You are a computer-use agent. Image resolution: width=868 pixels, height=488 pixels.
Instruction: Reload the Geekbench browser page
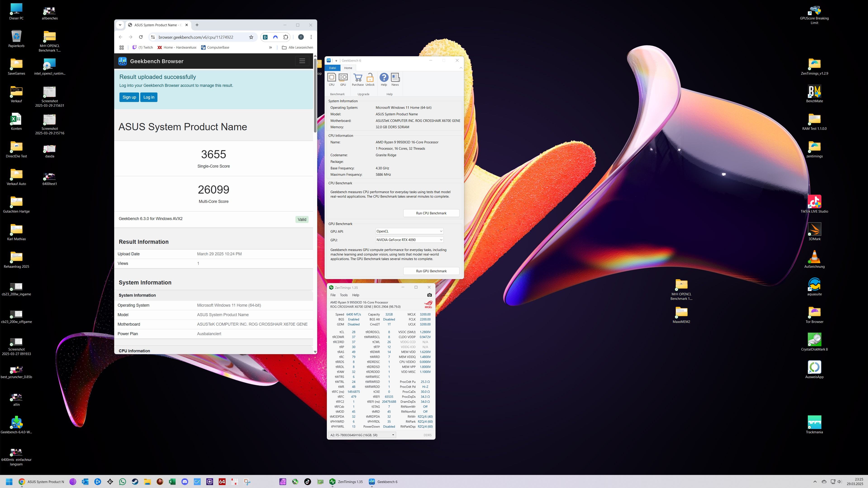pyautogui.click(x=141, y=37)
